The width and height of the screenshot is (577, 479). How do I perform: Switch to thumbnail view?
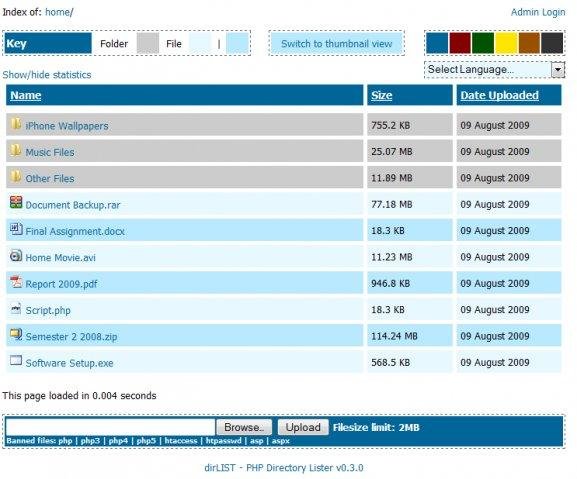[x=337, y=43]
